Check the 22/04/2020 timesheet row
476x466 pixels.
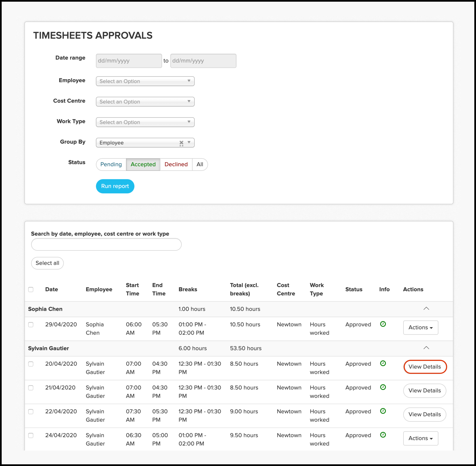(31, 411)
